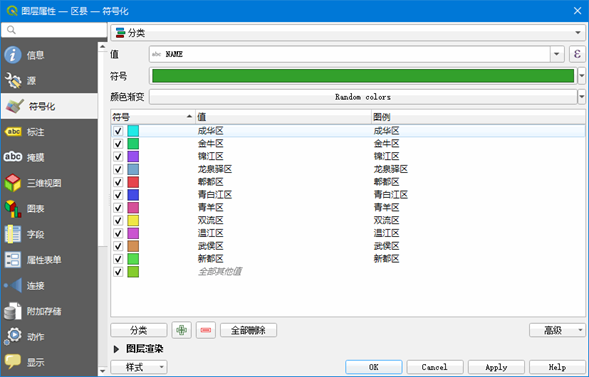The image size is (589, 377).
Task: Open the 动作 gear icon
Action: click(x=13, y=336)
